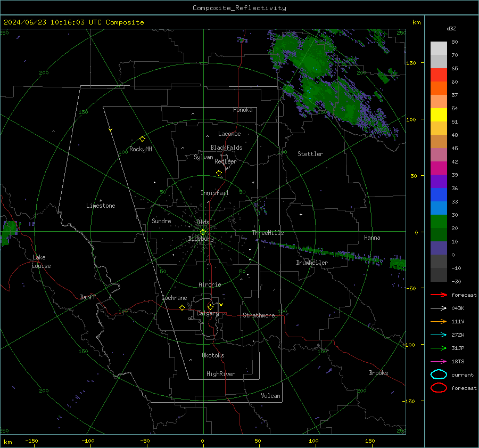Viewport: 479px width, 448px height.
Task: Select the Limestone label
Action: coord(101,206)
